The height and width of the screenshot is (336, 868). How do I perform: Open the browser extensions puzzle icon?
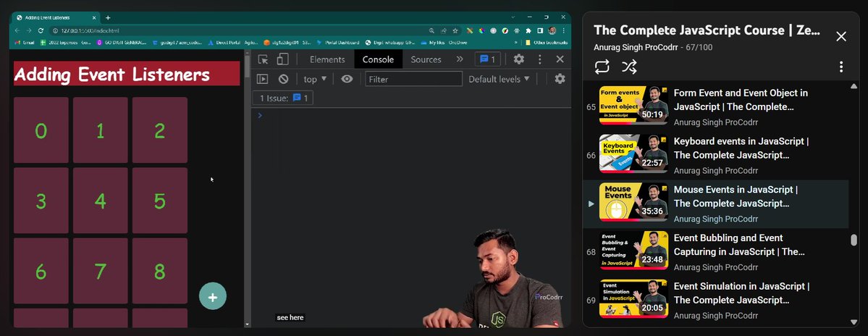coord(528,31)
